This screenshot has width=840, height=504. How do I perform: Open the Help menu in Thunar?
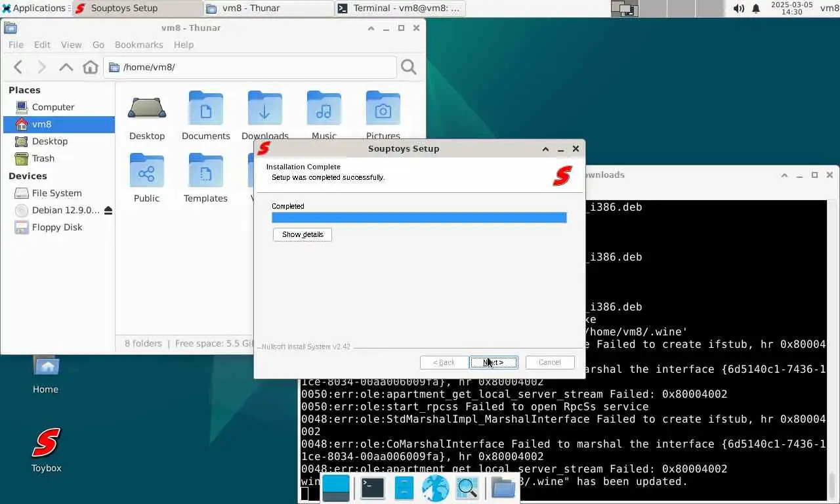coord(184,45)
